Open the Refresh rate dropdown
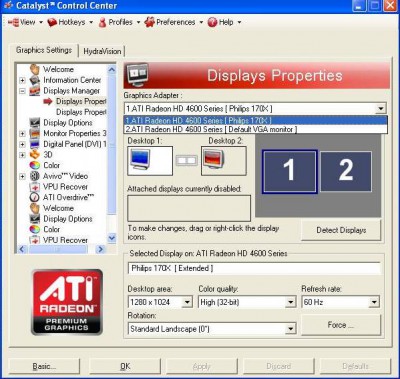 [374, 302]
